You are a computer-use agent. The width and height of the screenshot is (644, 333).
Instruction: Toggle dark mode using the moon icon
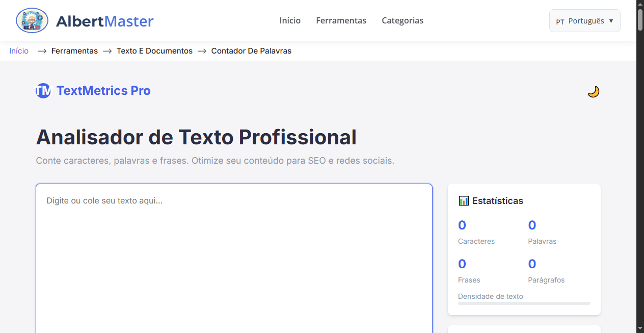593,91
